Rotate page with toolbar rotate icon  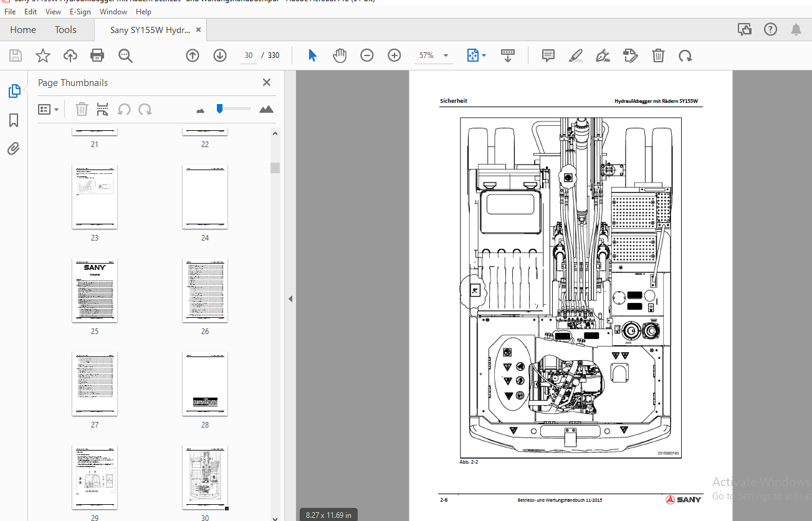[685, 55]
